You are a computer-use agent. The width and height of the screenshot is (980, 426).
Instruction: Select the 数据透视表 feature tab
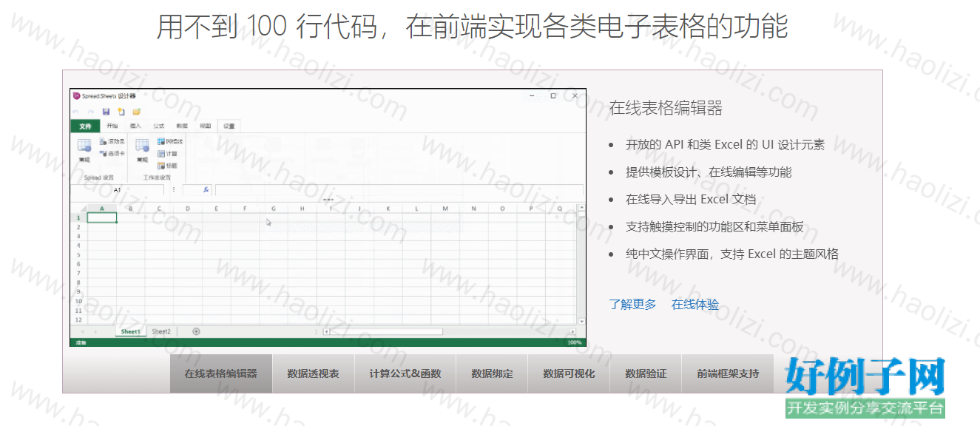pyautogui.click(x=314, y=373)
